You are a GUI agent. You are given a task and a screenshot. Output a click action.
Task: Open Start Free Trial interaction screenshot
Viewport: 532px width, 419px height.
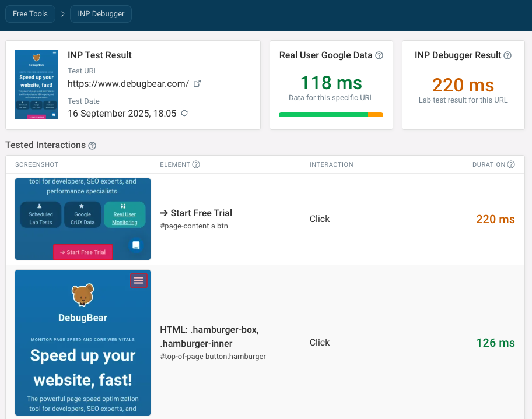click(x=83, y=219)
